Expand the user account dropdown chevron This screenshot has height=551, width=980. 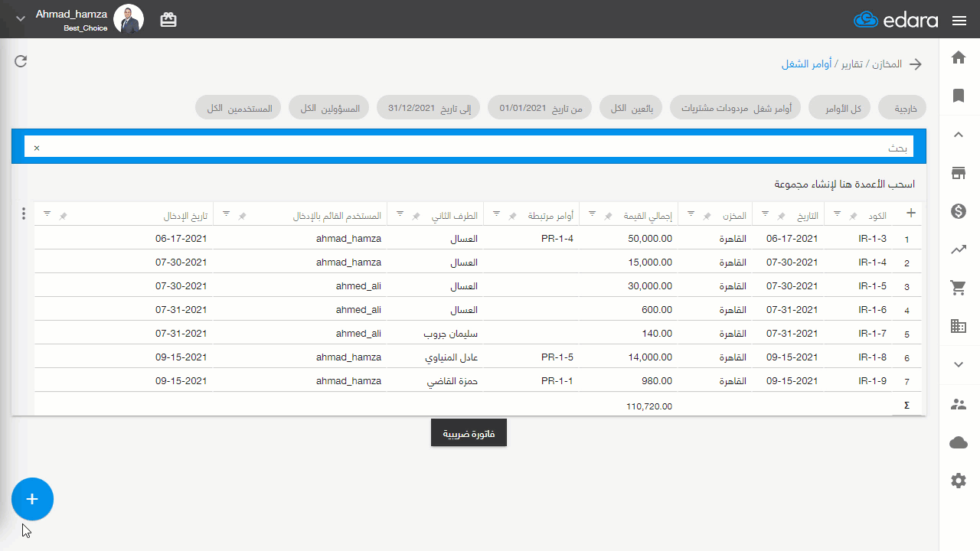tap(21, 18)
